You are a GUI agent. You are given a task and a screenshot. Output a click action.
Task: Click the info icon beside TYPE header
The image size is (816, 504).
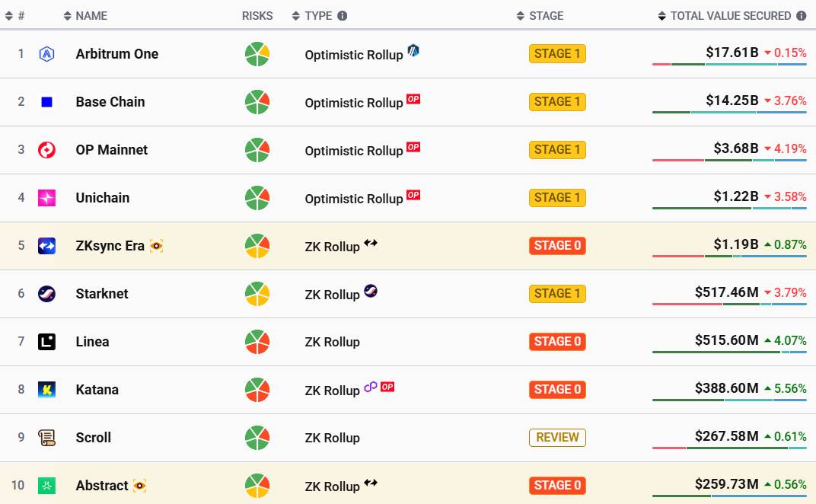click(342, 16)
